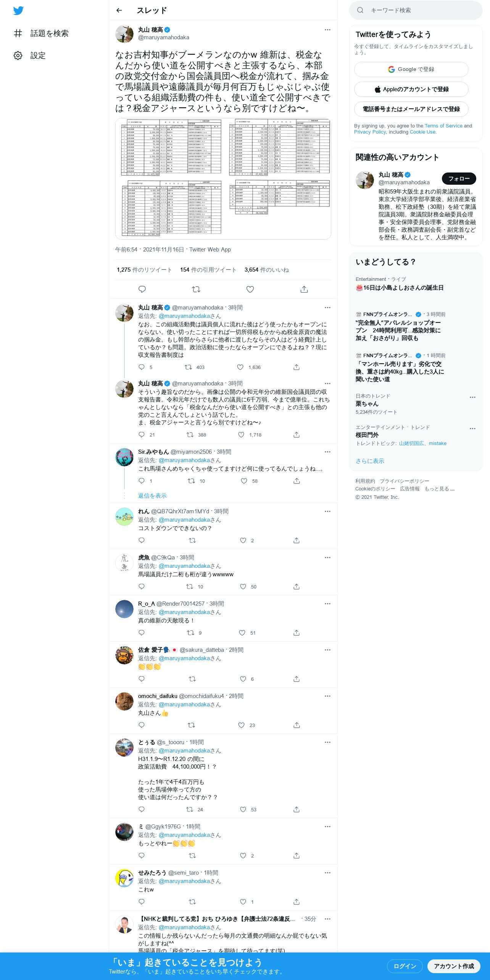490x980 pixels.
Task: Click the ログイン button in the bottom banner
Action: [x=405, y=966]
